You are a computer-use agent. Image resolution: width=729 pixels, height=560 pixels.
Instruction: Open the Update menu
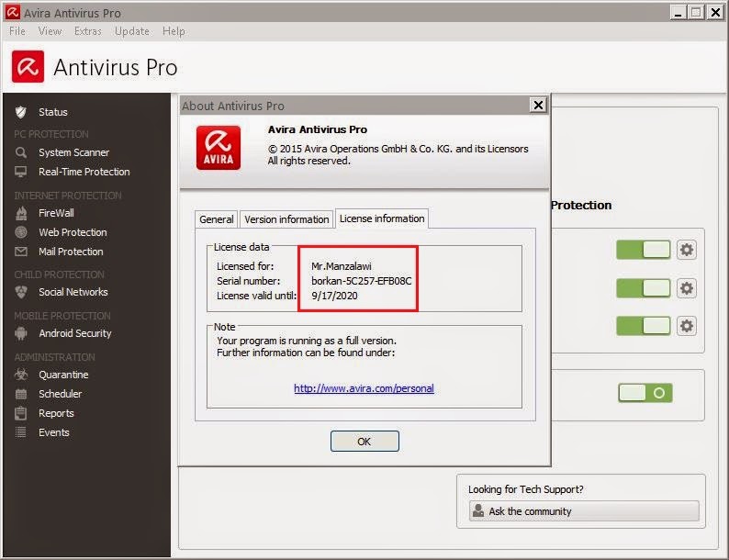(132, 31)
